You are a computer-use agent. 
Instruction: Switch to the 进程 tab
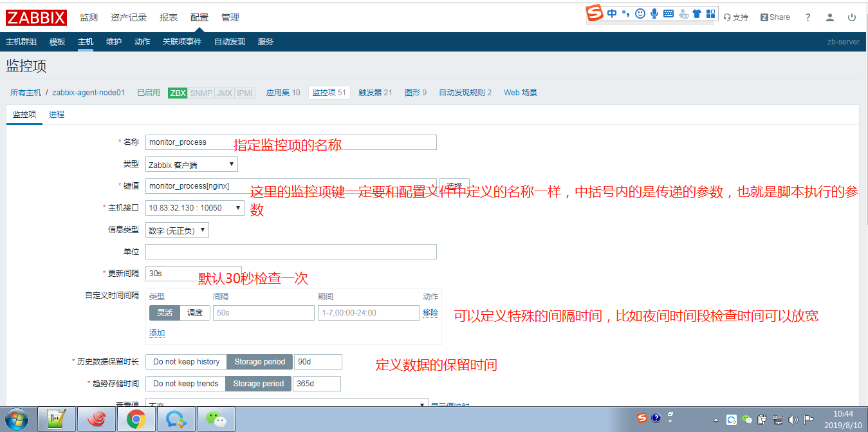57,114
